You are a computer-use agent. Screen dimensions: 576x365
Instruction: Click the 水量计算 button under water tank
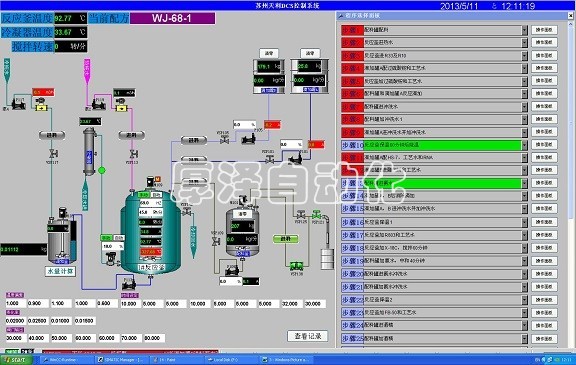click(x=60, y=271)
